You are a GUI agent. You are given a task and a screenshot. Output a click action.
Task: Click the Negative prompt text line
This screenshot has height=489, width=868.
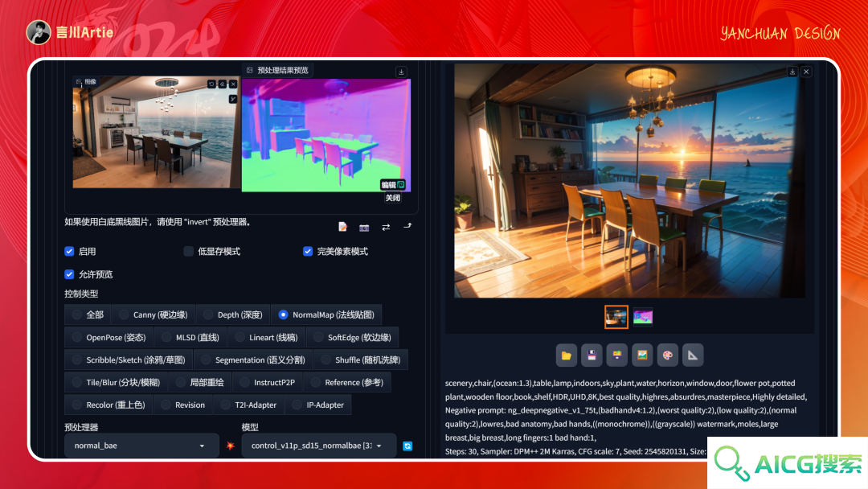pos(620,410)
